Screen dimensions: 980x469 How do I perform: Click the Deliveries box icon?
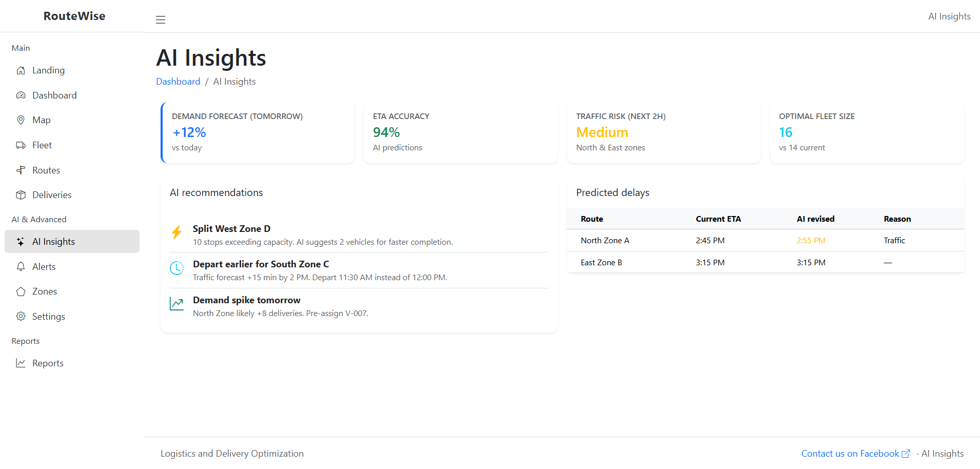[21, 195]
